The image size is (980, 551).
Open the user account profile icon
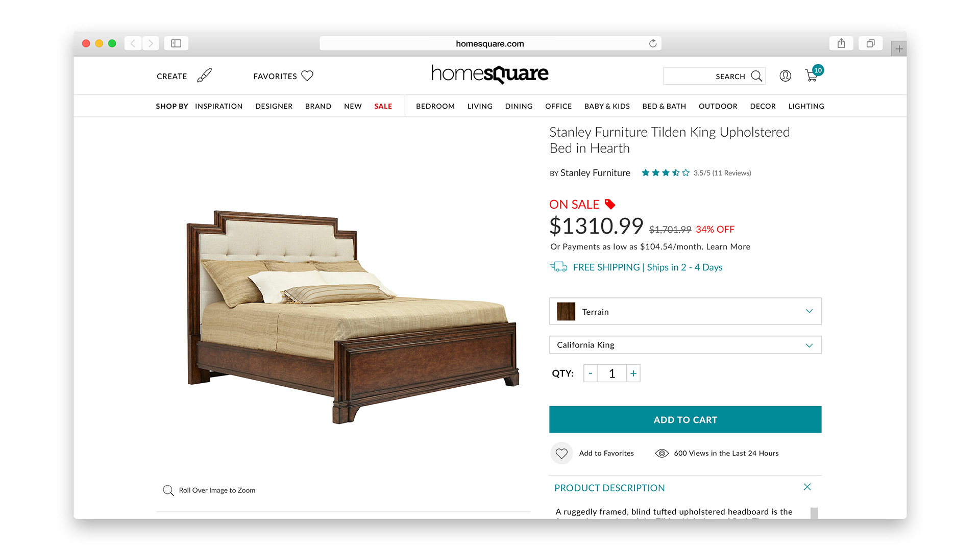tap(785, 76)
